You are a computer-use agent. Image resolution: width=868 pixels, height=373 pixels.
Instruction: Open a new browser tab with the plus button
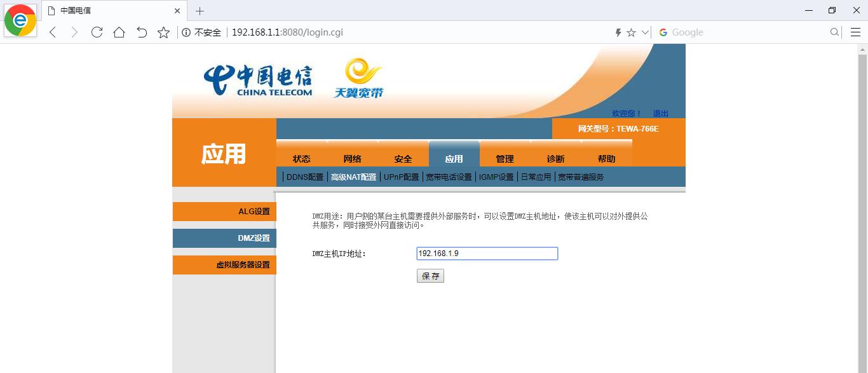(x=200, y=11)
